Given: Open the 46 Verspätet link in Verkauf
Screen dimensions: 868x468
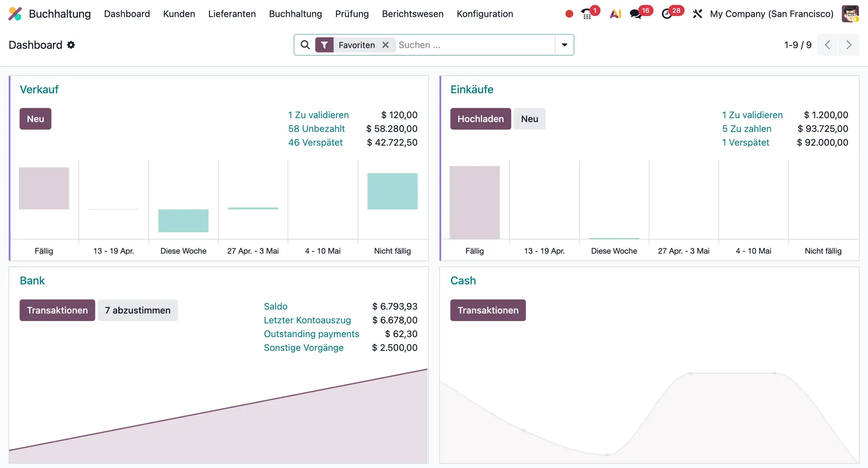Looking at the screenshot, I should pos(316,142).
